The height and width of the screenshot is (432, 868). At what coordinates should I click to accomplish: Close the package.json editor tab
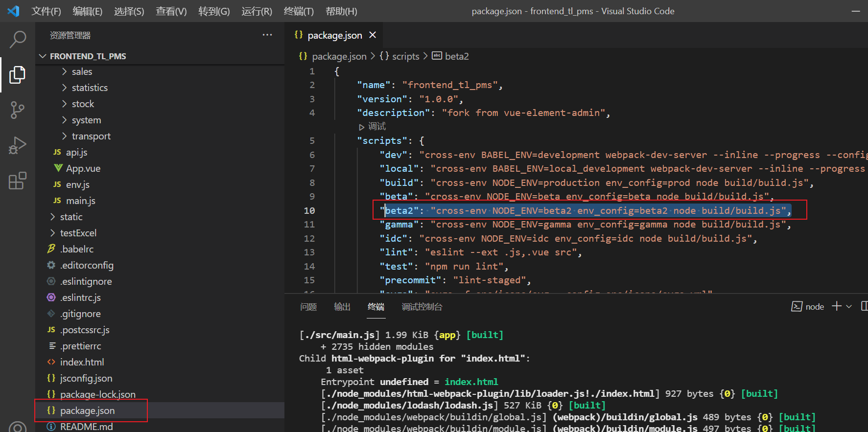[373, 35]
